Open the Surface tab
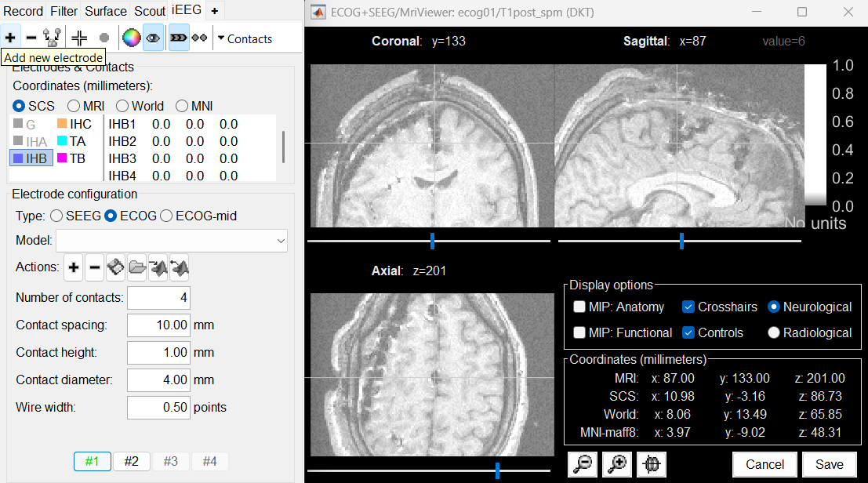The width and height of the screenshot is (868, 483). pos(106,11)
